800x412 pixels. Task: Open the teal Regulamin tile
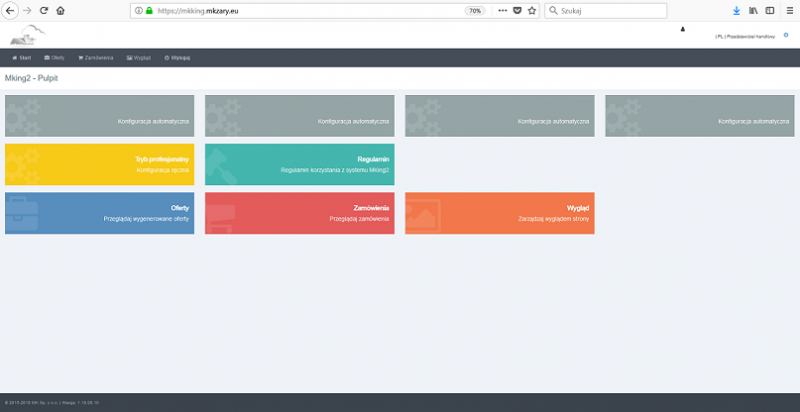[x=299, y=164]
